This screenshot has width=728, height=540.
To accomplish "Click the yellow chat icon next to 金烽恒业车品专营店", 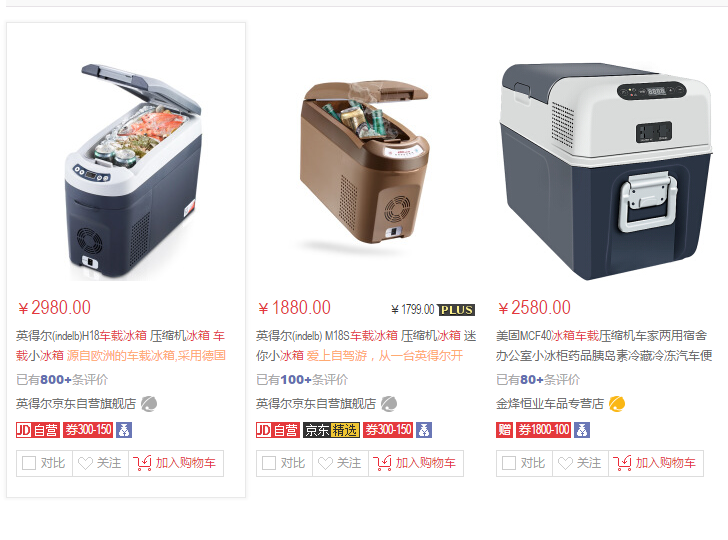I will tap(617, 404).
